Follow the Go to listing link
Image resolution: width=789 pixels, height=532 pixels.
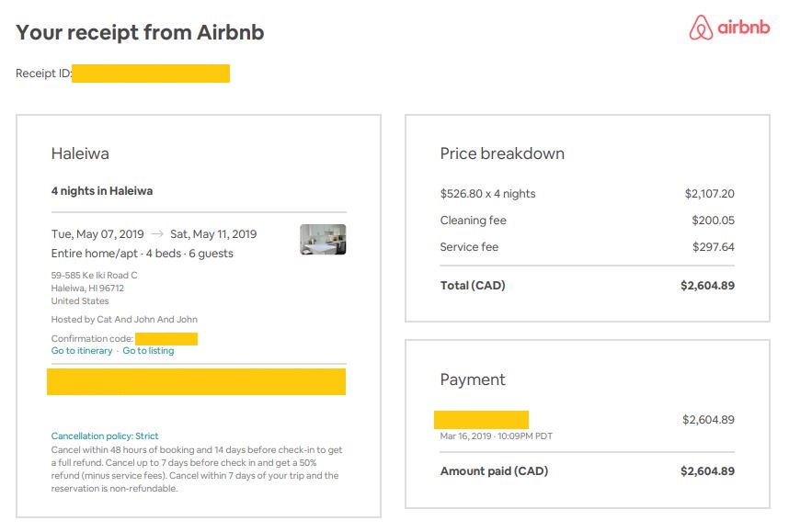tap(148, 351)
